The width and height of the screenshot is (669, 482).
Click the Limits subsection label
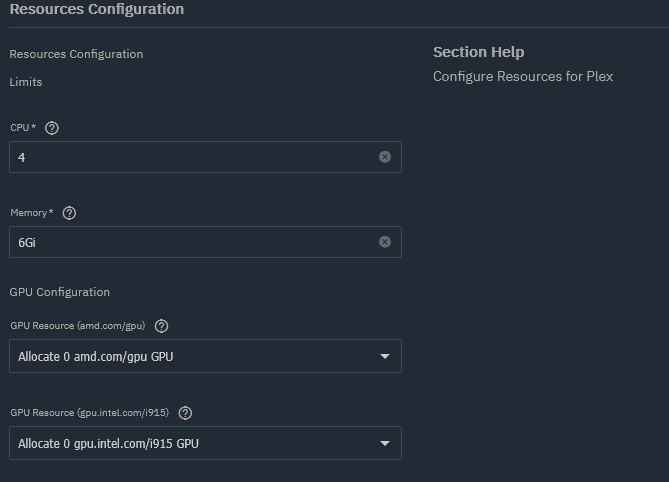click(26, 82)
